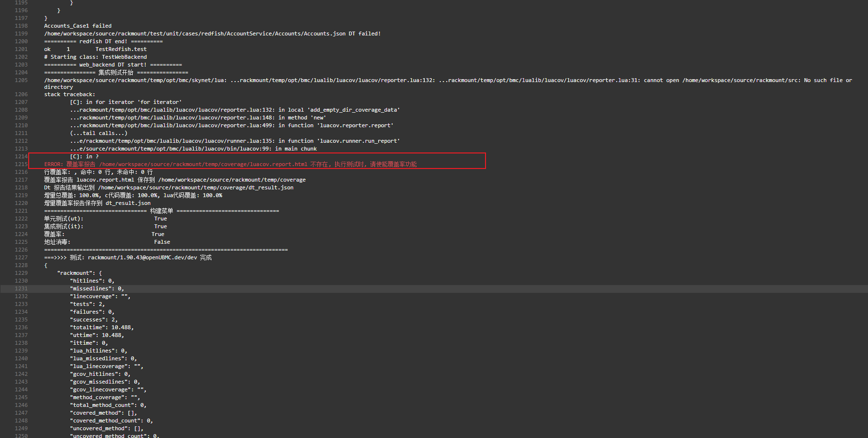The width and height of the screenshot is (868, 438).
Task: Click the rackmount/1.90.43@openUBMC.dev/dev 完成 line
Action: coord(128,257)
